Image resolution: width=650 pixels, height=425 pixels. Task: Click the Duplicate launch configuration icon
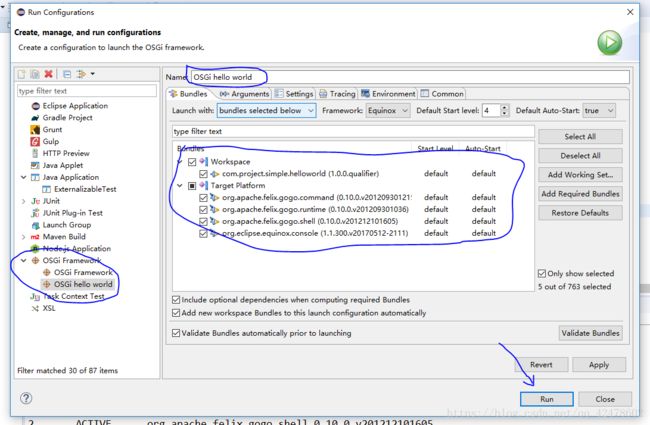[x=35, y=74]
